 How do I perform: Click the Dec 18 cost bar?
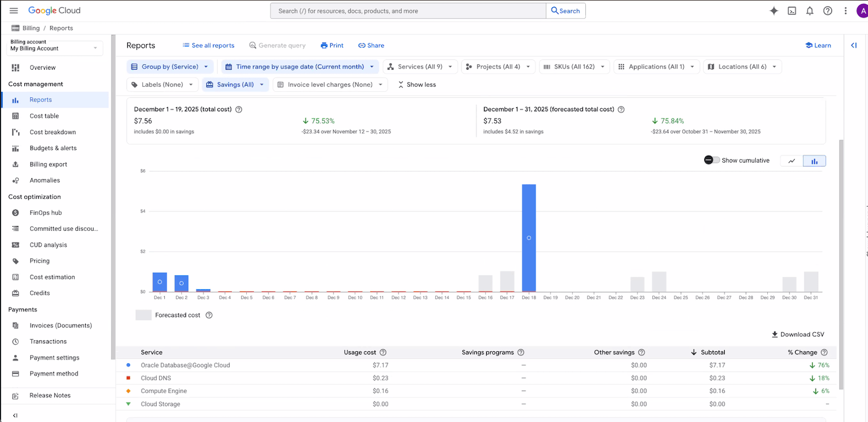[x=529, y=238]
